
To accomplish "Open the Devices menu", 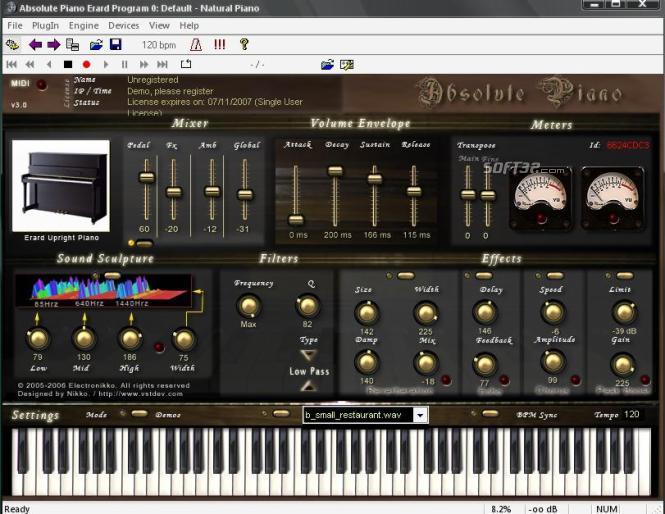I will tap(123, 25).
